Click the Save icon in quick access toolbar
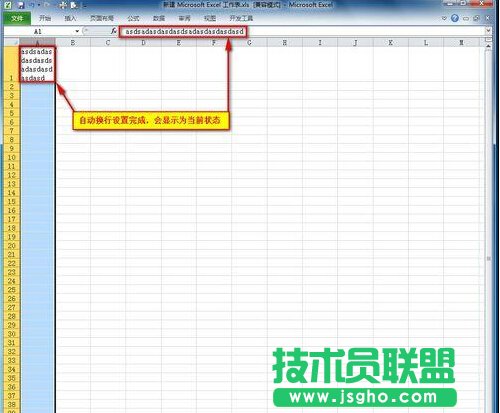500x413 pixels. coord(21,5)
